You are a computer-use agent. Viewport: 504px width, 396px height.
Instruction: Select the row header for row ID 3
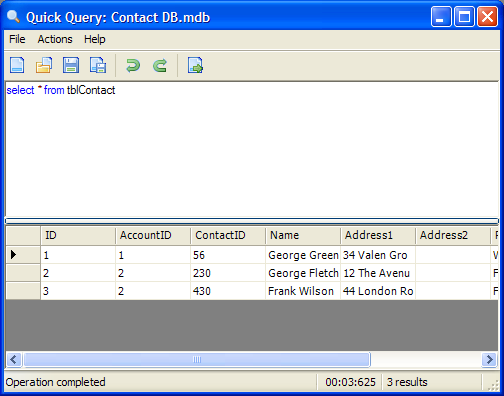click(x=23, y=291)
